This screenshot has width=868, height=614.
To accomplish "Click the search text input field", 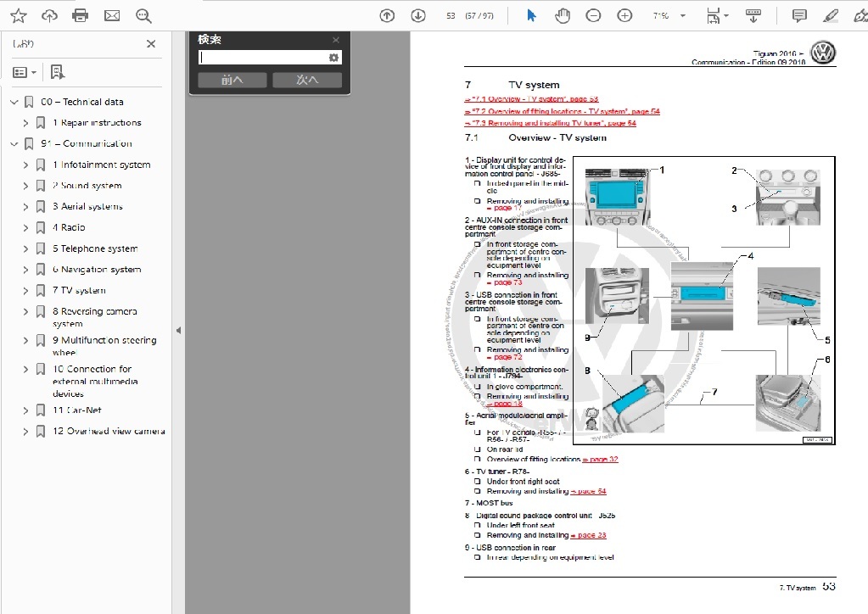I will point(262,58).
